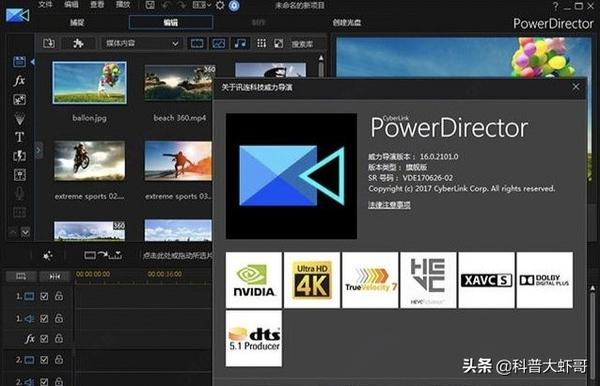Open the fx Effect Room in the sidebar
The image size is (600, 386).
tap(19, 81)
